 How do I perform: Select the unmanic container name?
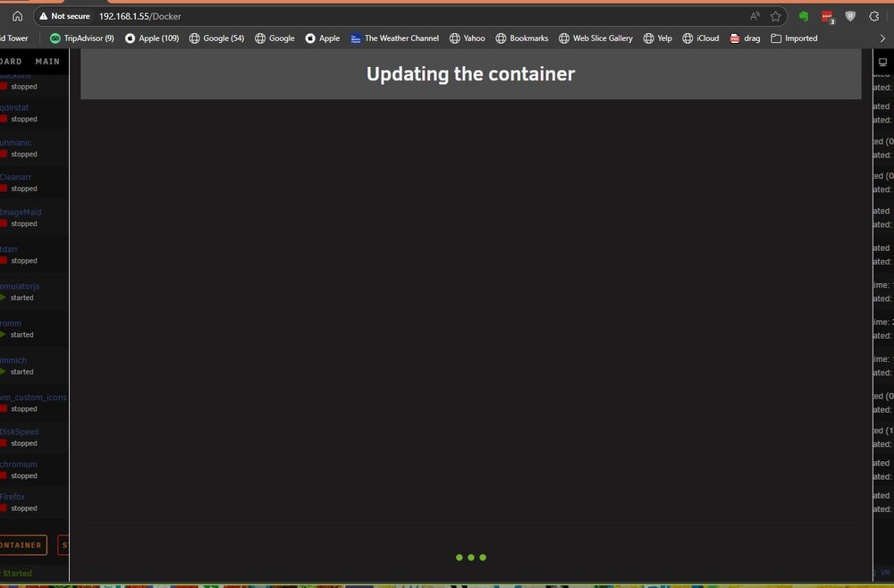coord(15,142)
